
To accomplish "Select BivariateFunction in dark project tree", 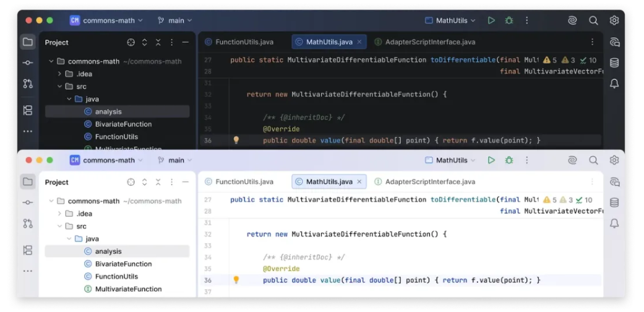I will click(x=118, y=124).
